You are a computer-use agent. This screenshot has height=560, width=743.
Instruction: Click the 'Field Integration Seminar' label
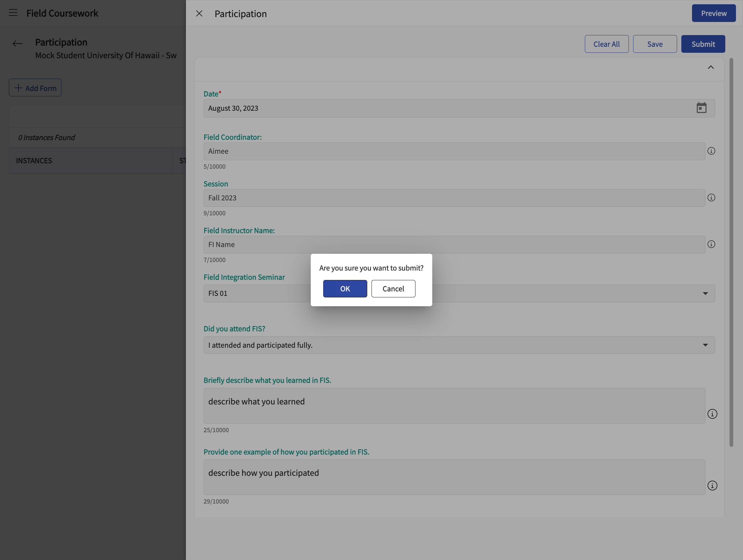tap(244, 277)
